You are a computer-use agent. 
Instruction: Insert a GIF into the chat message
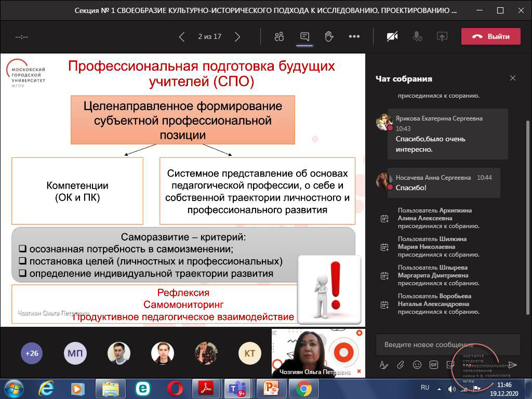coord(434,365)
